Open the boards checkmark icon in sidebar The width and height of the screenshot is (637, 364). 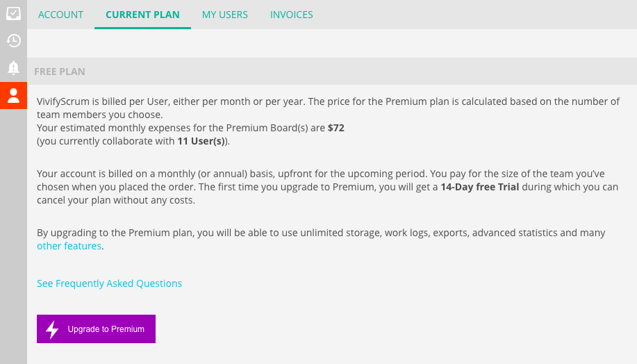click(x=13, y=13)
